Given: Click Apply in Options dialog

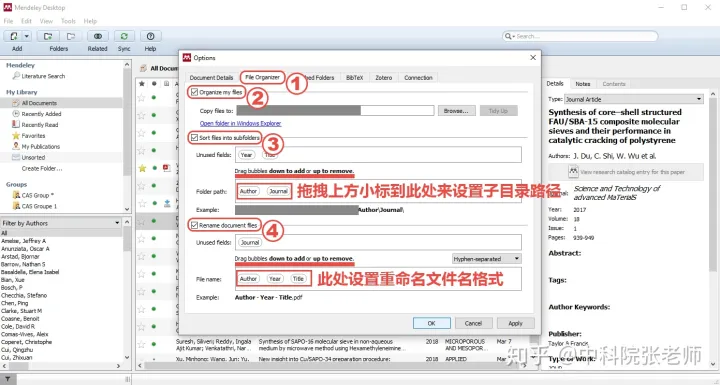Looking at the screenshot, I should tap(516, 323).
